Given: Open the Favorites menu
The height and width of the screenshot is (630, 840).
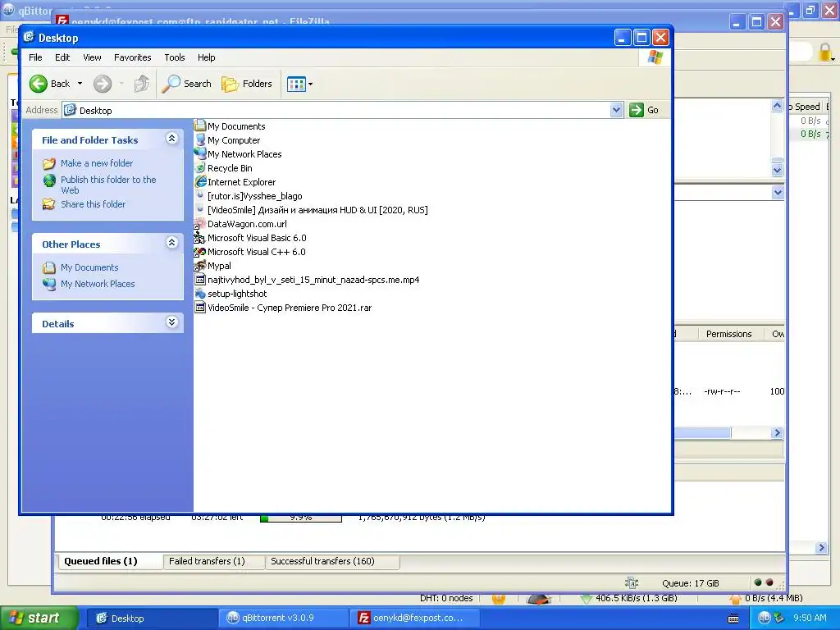Looking at the screenshot, I should [132, 57].
